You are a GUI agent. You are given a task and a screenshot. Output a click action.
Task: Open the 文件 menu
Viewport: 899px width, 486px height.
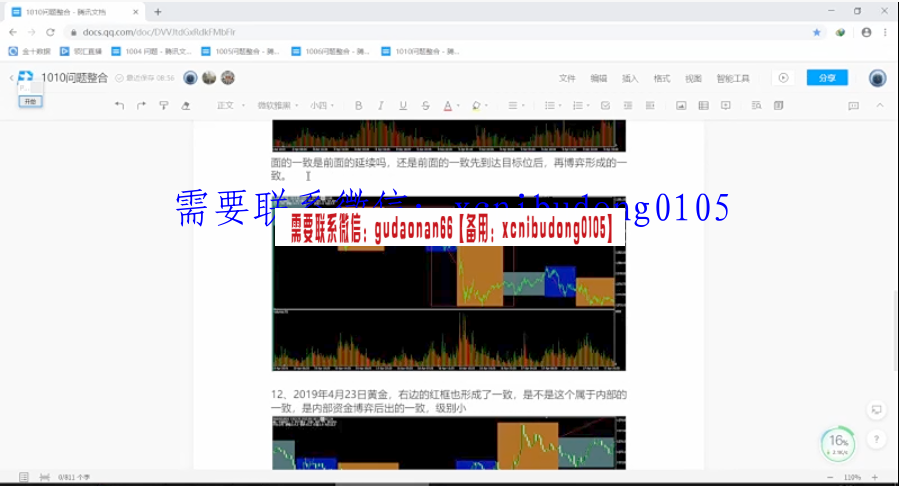567,79
